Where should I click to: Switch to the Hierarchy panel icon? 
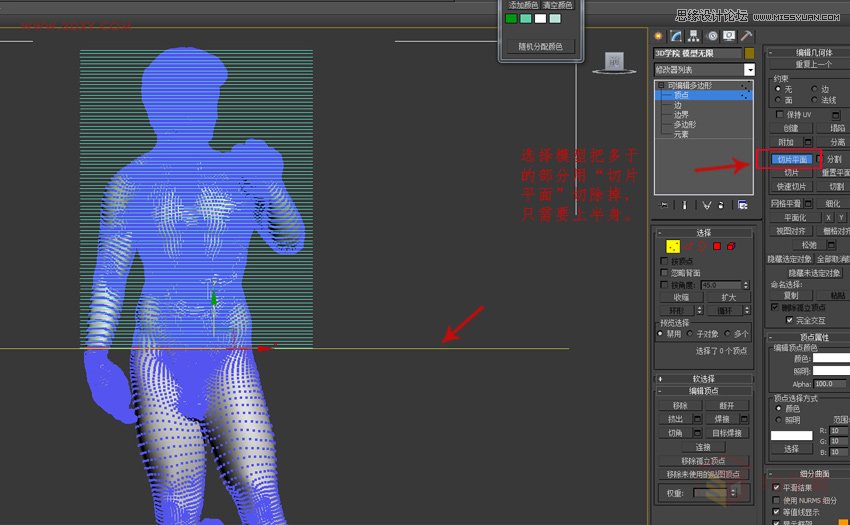(x=693, y=36)
